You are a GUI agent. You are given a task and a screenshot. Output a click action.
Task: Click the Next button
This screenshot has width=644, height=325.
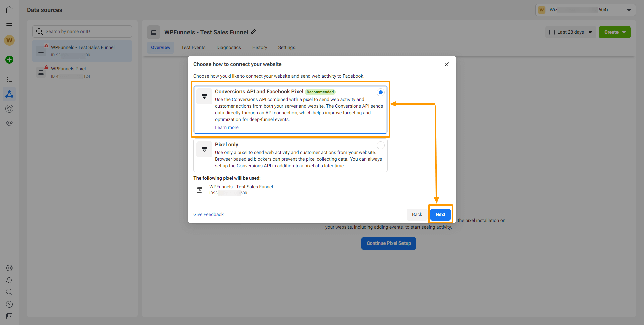tap(440, 214)
